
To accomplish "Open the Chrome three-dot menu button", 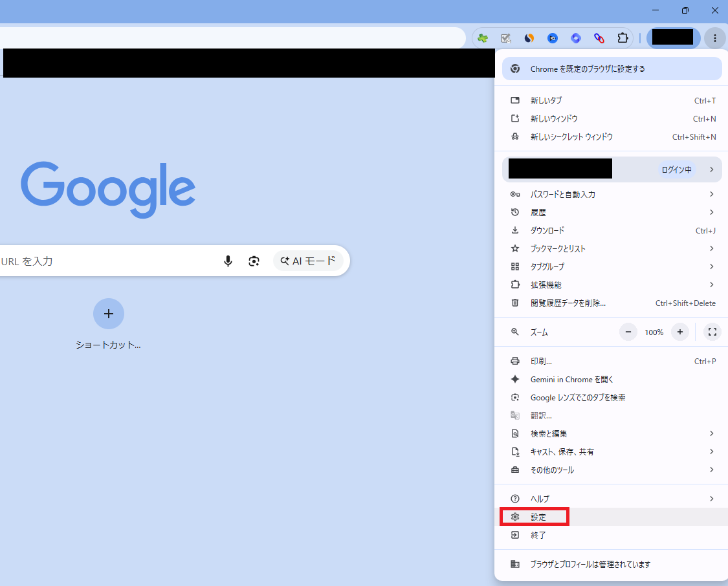I will click(x=715, y=38).
